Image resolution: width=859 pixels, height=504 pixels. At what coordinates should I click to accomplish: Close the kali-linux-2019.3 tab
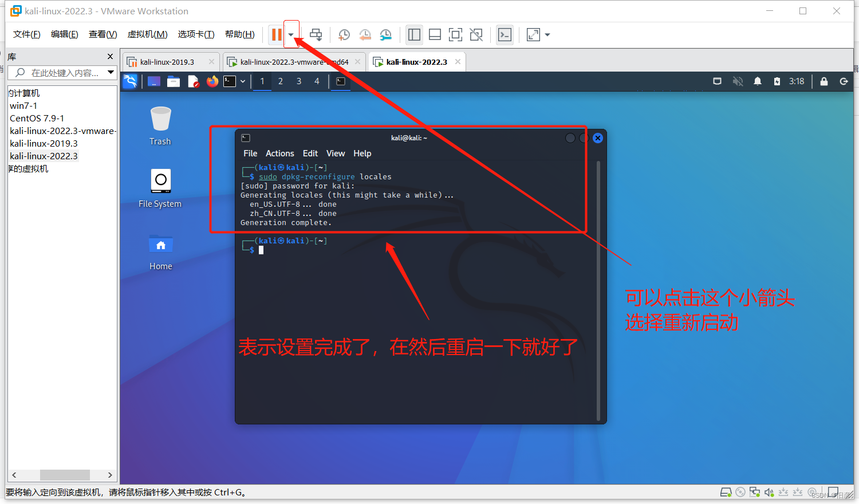tap(211, 62)
